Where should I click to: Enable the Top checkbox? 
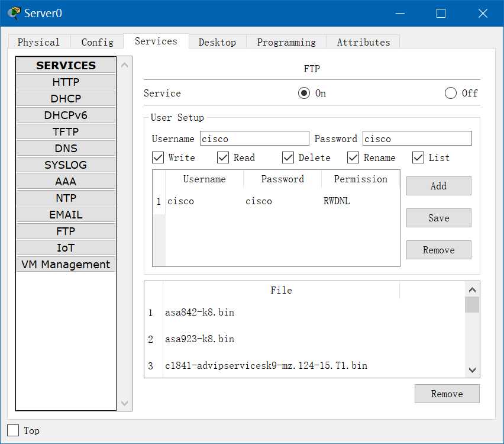point(13,430)
